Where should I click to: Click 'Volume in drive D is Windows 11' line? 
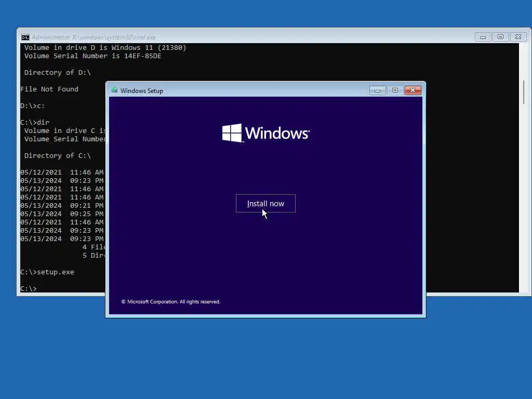pos(105,47)
